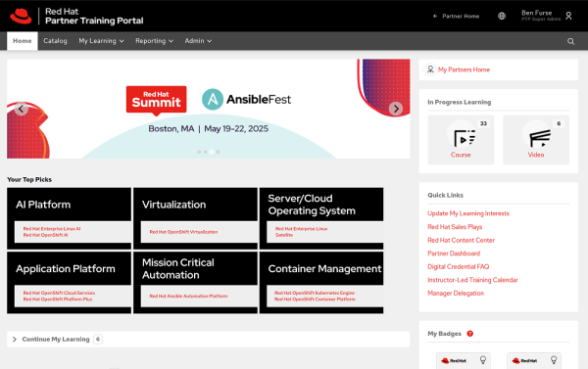Expand the My Learning dropdown
Viewport: 588px width, 369px height.
click(101, 41)
